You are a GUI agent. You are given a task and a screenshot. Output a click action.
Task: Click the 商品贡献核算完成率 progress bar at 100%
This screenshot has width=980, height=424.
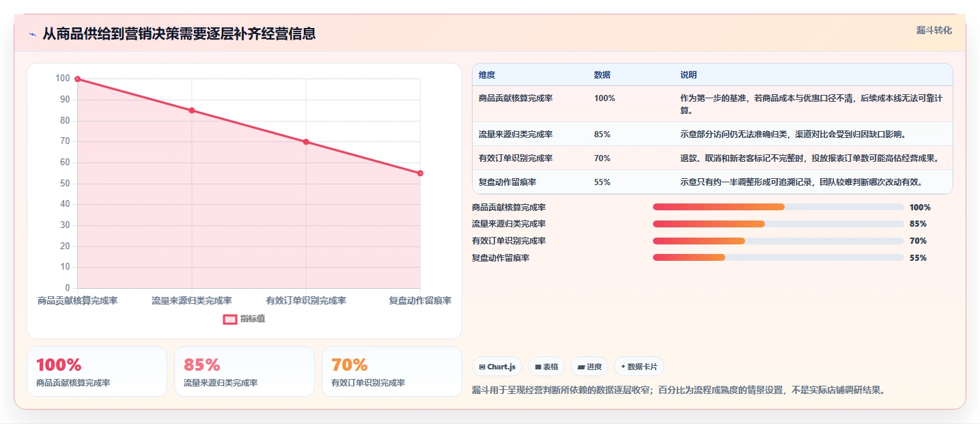pos(779,207)
